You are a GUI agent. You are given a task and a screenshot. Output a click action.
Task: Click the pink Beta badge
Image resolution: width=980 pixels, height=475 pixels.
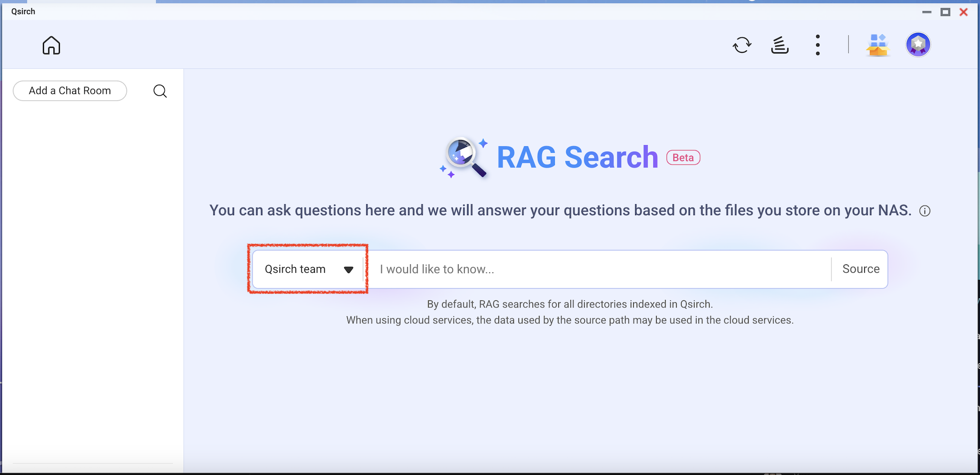click(683, 158)
